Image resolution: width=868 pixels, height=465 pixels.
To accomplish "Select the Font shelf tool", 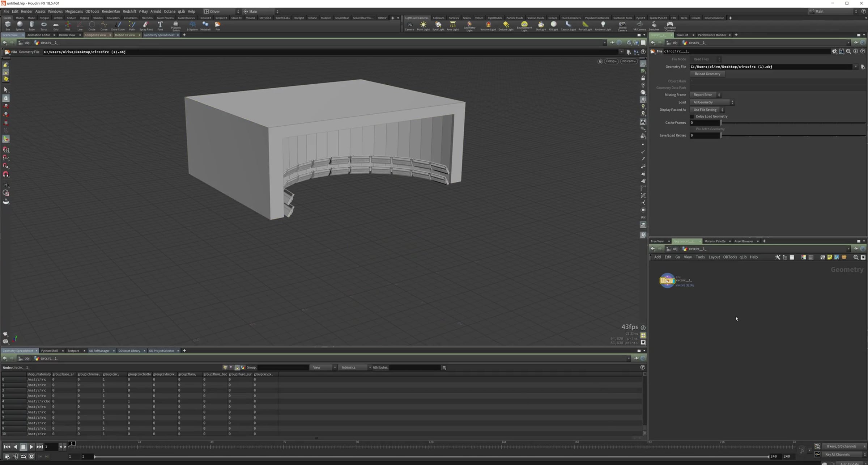I will 160,26.
